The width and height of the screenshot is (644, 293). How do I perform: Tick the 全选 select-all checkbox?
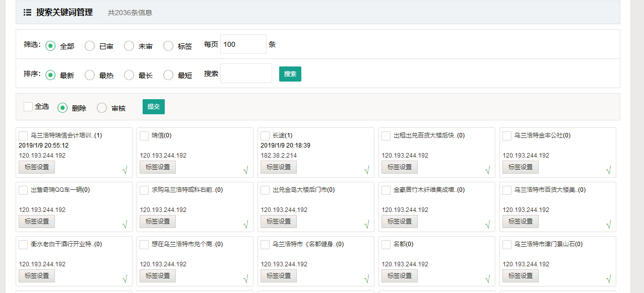[x=28, y=107]
